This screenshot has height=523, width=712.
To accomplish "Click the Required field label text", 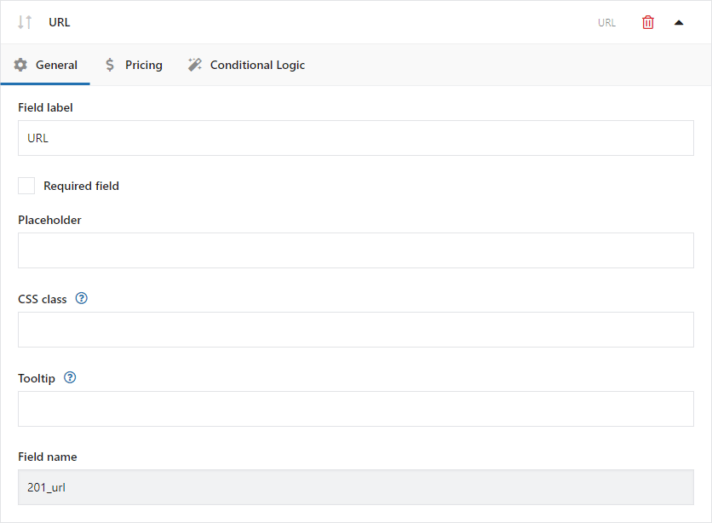I will pyautogui.click(x=81, y=186).
